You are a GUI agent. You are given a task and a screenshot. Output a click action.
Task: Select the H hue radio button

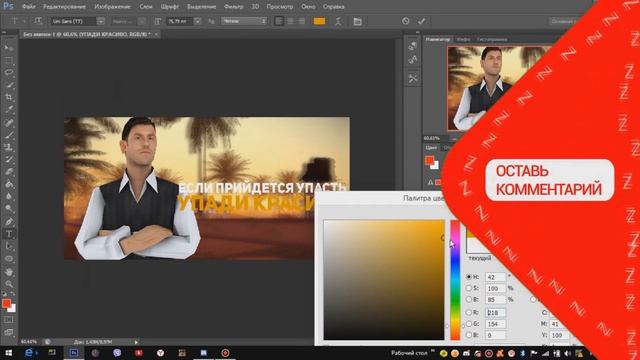tap(469, 277)
